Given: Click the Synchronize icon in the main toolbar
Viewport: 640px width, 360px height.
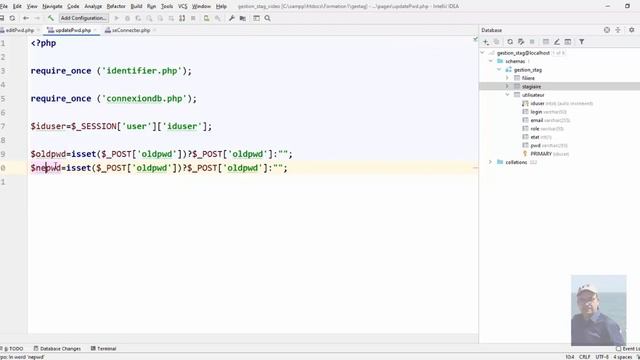Looking at the screenshot, I should pos(12,18).
